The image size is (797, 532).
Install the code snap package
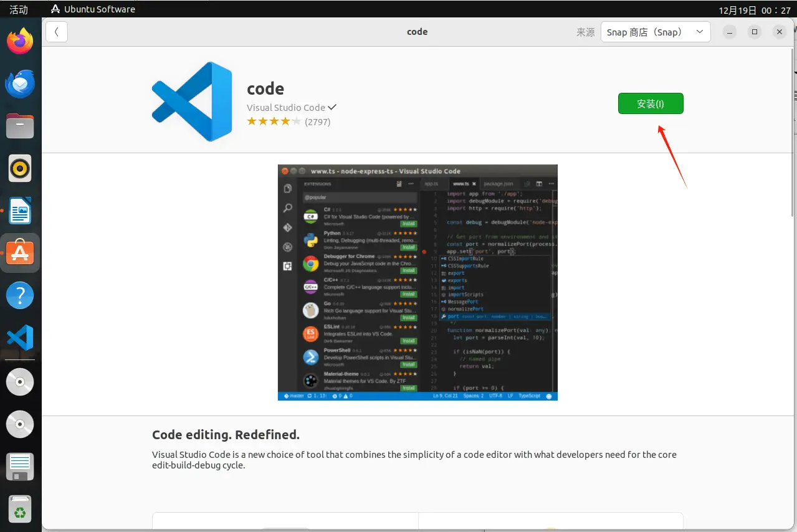[x=651, y=103]
